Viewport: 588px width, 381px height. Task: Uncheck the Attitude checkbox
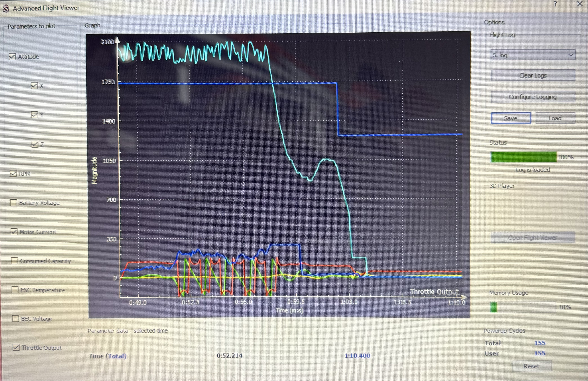click(x=12, y=56)
